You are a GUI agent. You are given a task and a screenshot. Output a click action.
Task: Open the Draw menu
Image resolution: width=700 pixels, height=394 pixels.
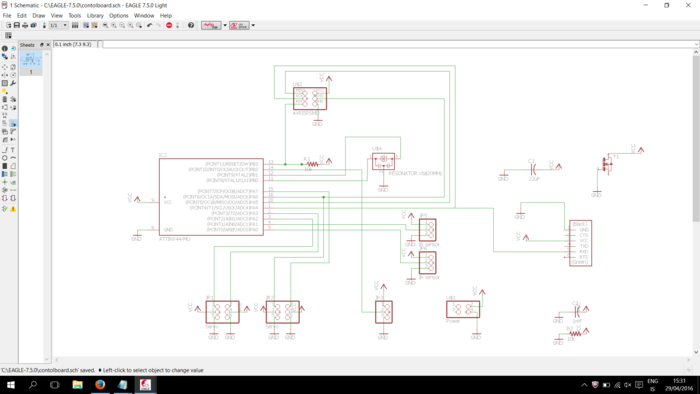(39, 15)
